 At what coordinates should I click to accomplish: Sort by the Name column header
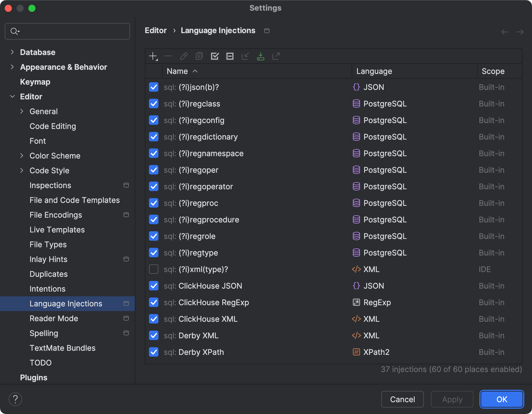177,71
